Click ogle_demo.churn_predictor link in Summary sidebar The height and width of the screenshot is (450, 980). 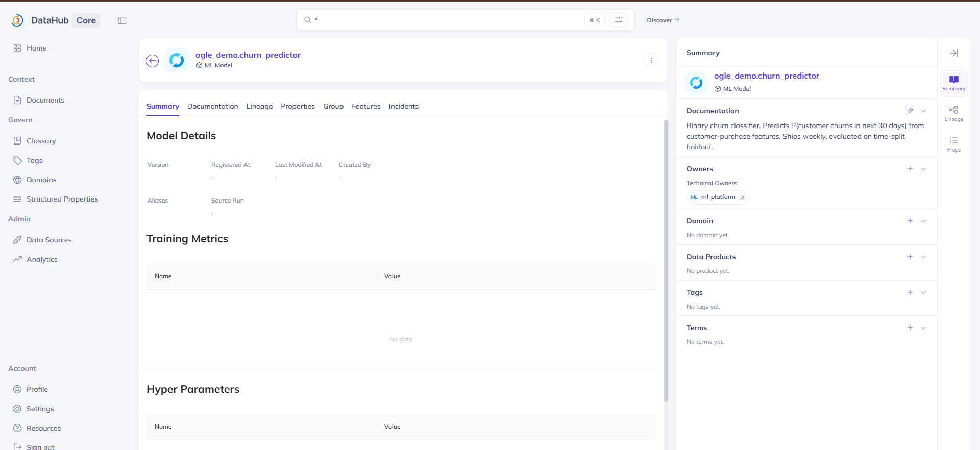[766, 76]
